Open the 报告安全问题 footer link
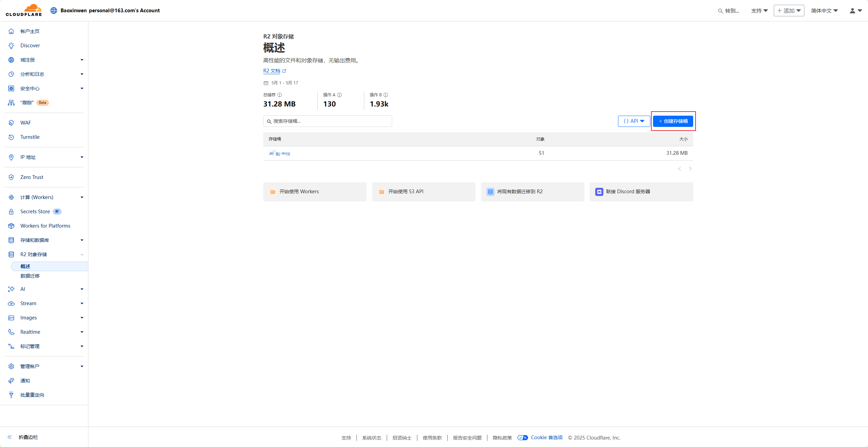The image size is (868, 447). 467,438
